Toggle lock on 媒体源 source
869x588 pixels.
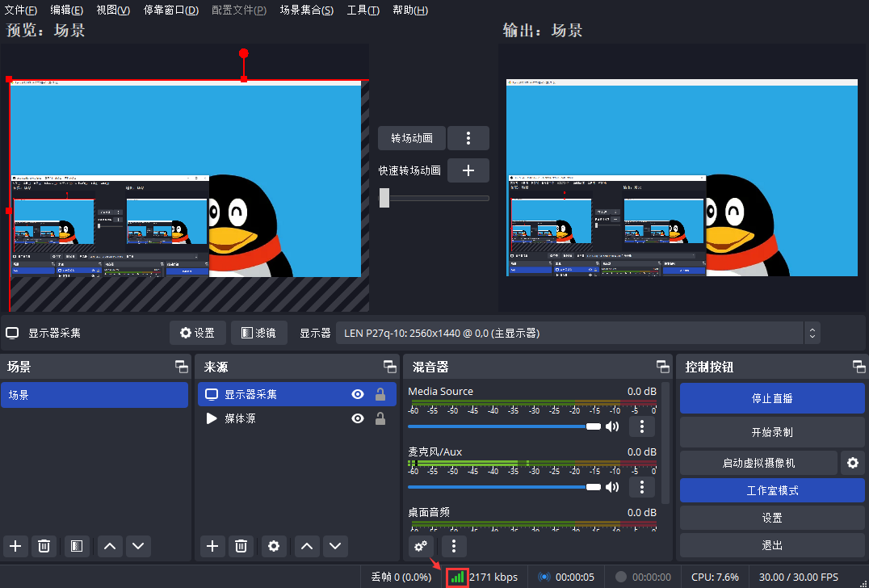(380, 418)
